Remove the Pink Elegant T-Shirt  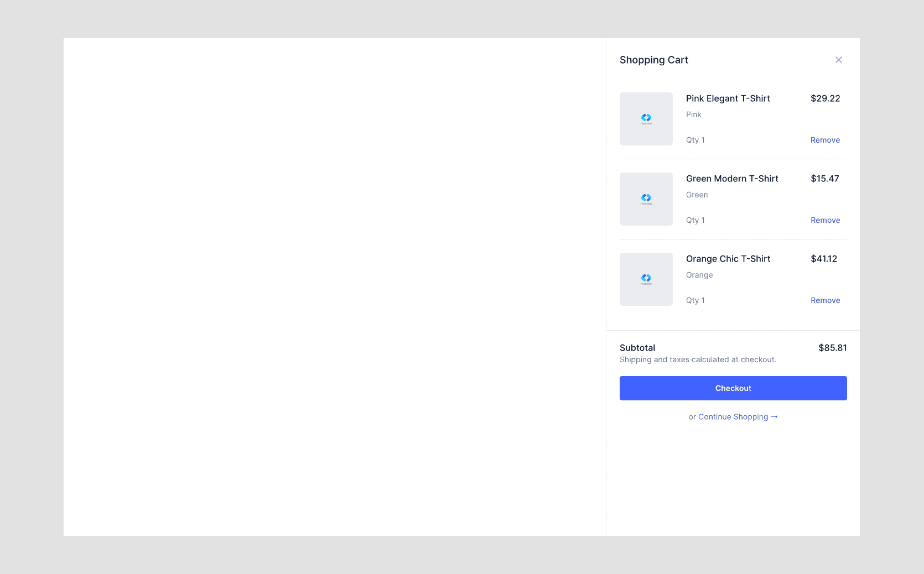[825, 140]
